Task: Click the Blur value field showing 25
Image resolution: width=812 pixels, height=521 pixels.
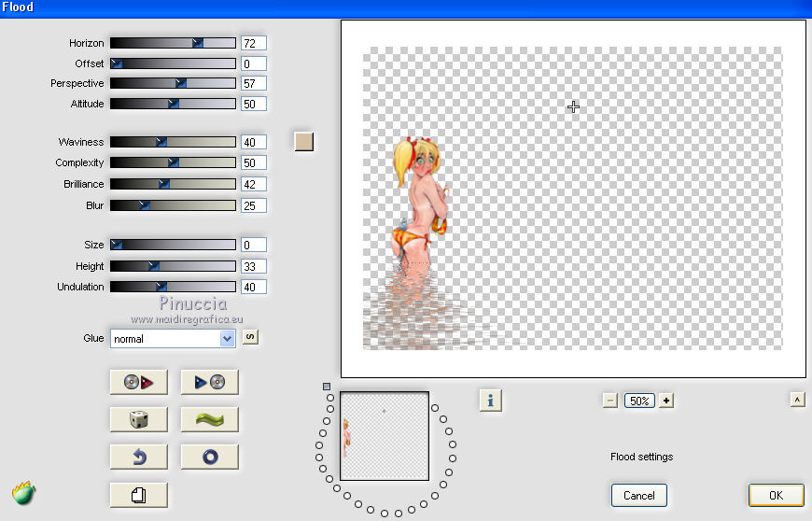Action: pos(254,205)
